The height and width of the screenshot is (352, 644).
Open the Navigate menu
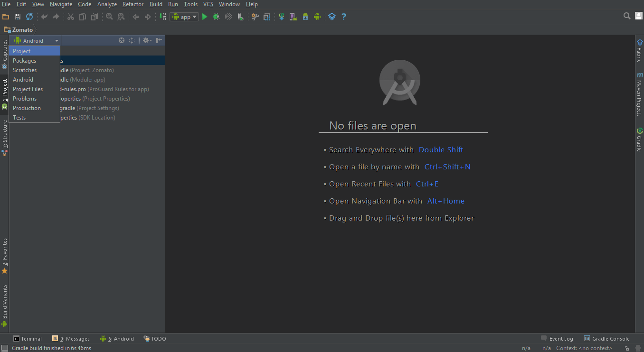point(61,4)
